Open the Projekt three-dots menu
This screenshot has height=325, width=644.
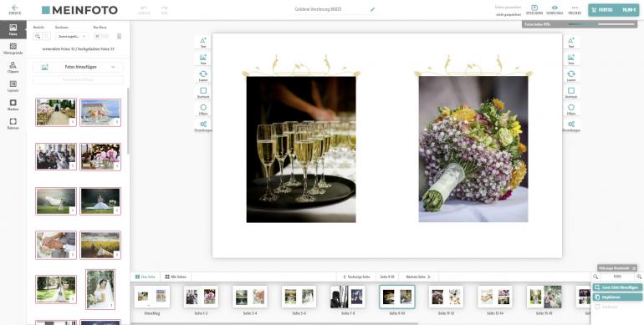point(575,10)
